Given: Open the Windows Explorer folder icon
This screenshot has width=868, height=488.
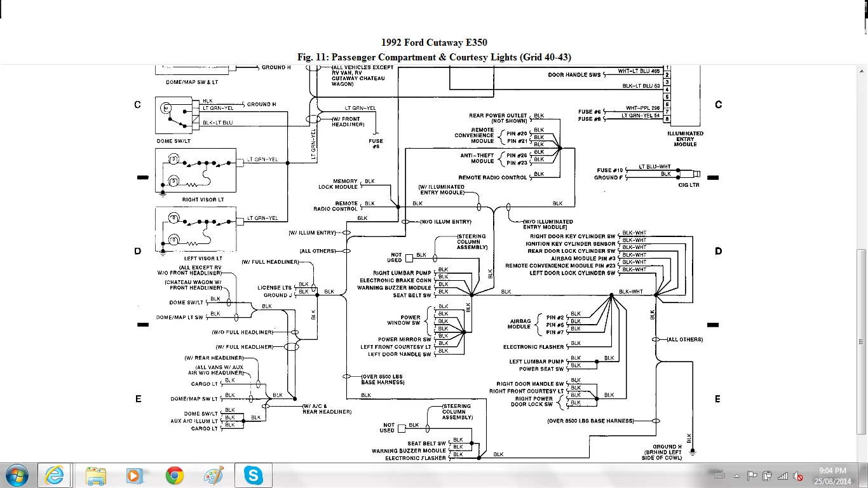Looking at the screenshot, I should coord(96,475).
